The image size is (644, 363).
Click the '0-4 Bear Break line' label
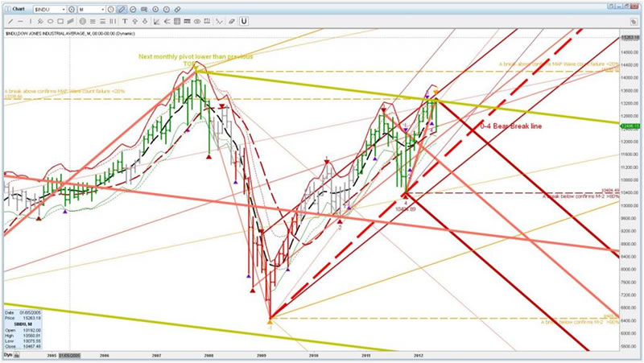pos(511,126)
